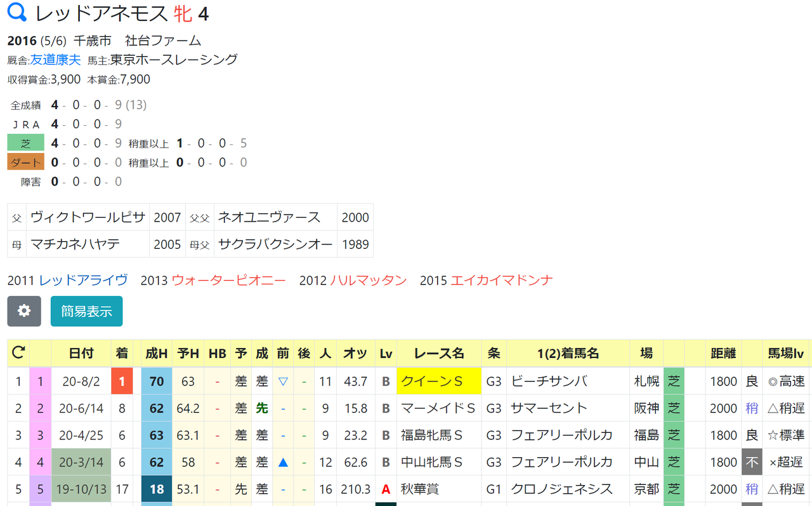Image resolution: width=812 pixels, height=506 pixels.
Task: Open settings with the gear button
Action: click(24, 311)
